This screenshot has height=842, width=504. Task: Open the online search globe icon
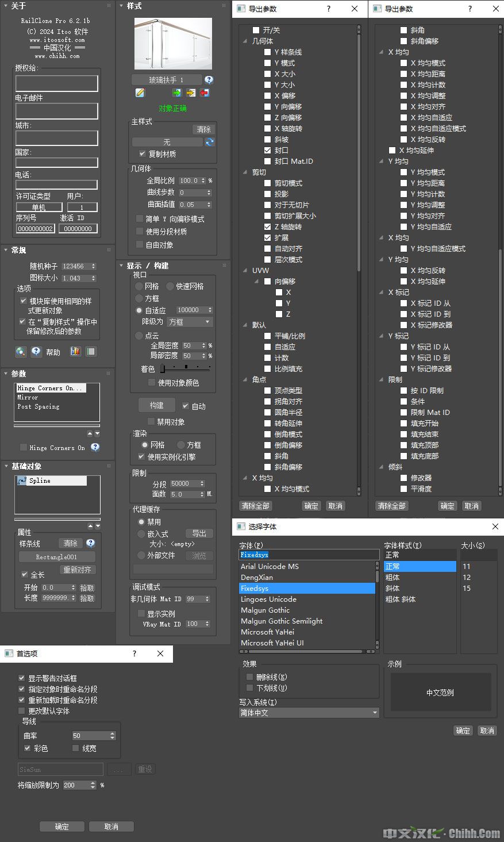pyautogui.click(x=21, y=351)
